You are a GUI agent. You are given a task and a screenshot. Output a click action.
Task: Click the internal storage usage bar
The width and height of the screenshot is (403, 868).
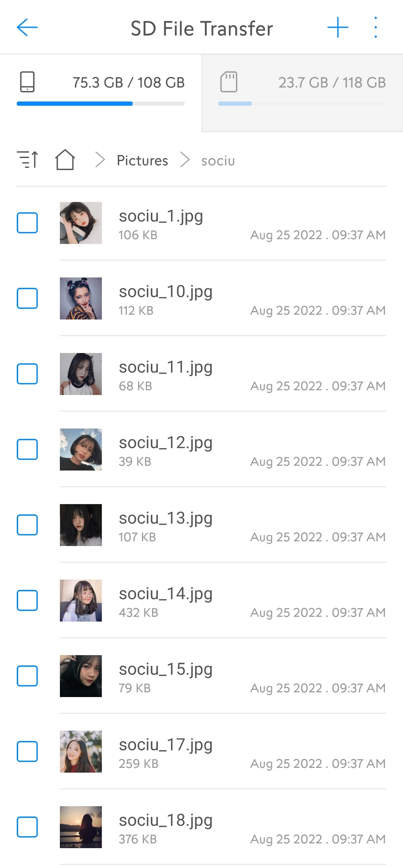point(100,104)
